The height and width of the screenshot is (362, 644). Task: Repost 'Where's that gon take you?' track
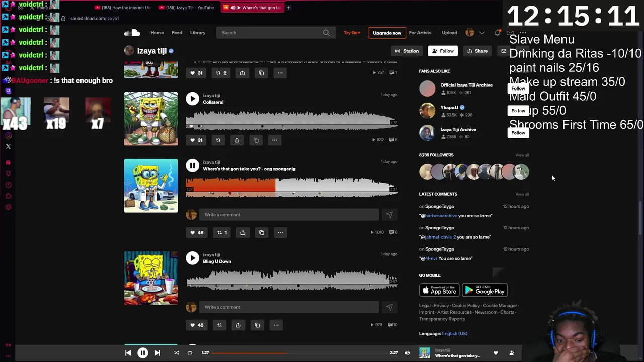point(222,232)
